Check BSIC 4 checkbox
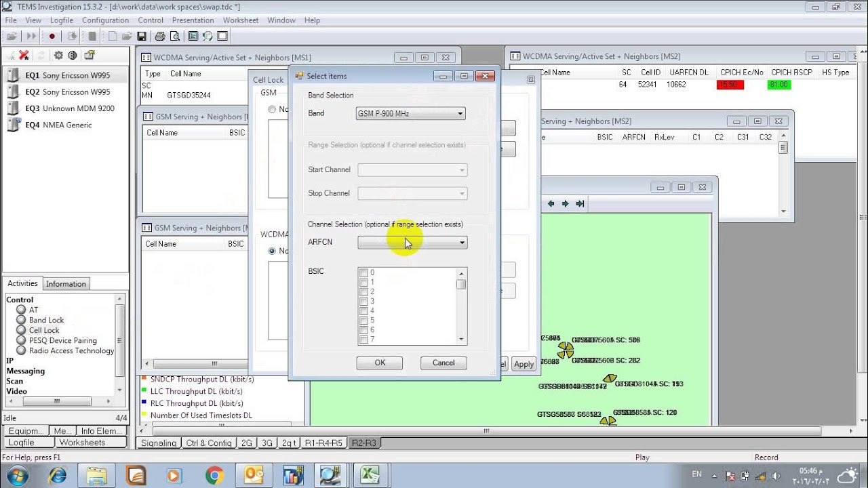 pos(364,311)
